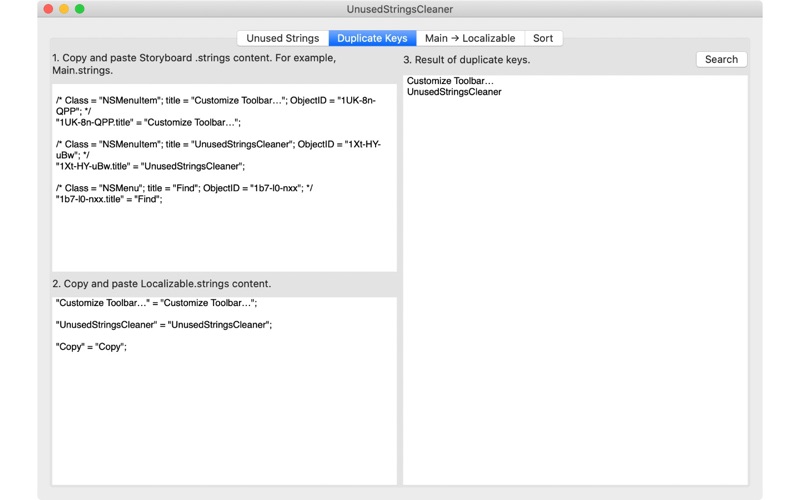The height and width of the screenshot is (500, 800).
Task: Click the '2. Copy and paste Localizable.strings' label
Action: click(161, 284)
